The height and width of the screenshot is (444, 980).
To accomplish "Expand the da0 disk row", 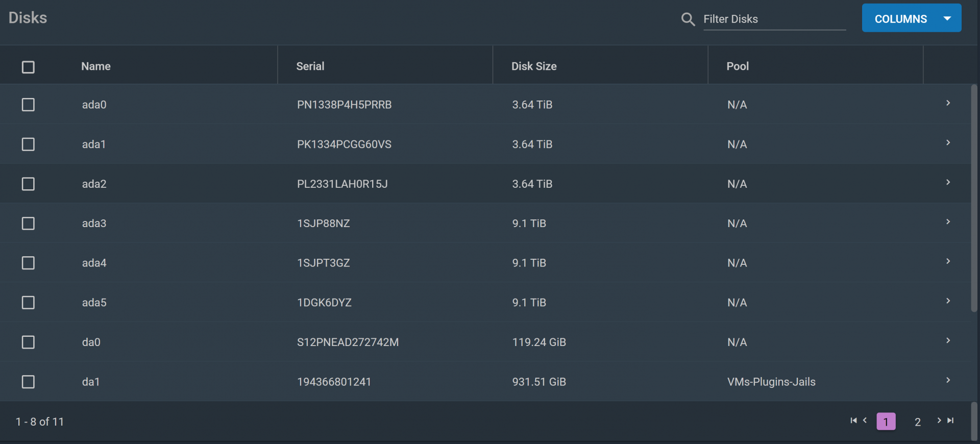I will (x=948, y=340).
